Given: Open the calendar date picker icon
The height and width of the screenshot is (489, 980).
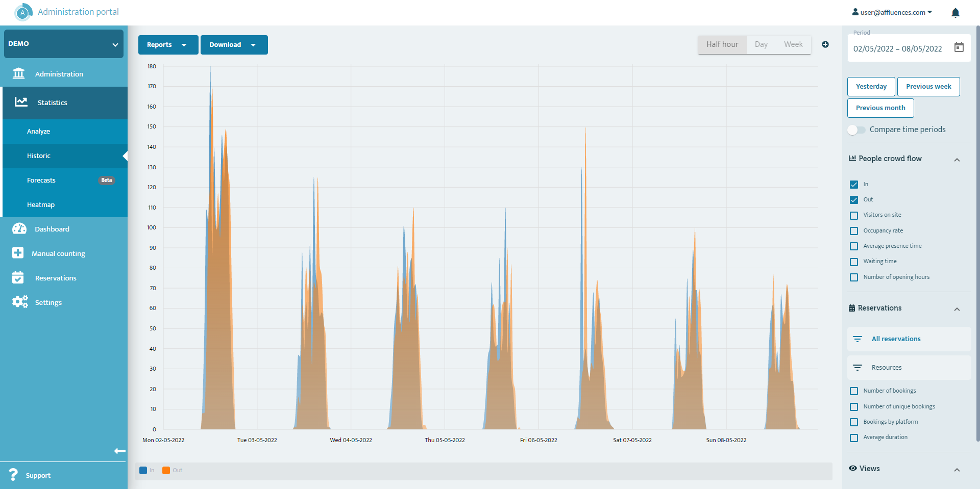Looking at the screenshot, I should tap(959, 47).
